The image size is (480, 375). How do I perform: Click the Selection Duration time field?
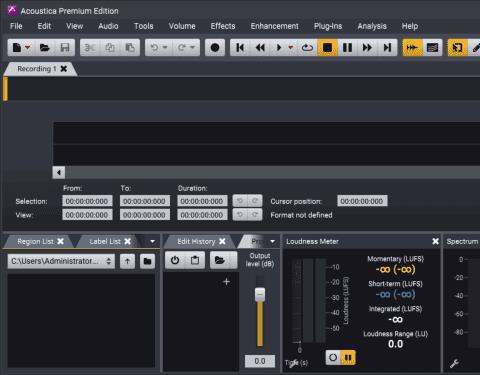coord(202,201)
